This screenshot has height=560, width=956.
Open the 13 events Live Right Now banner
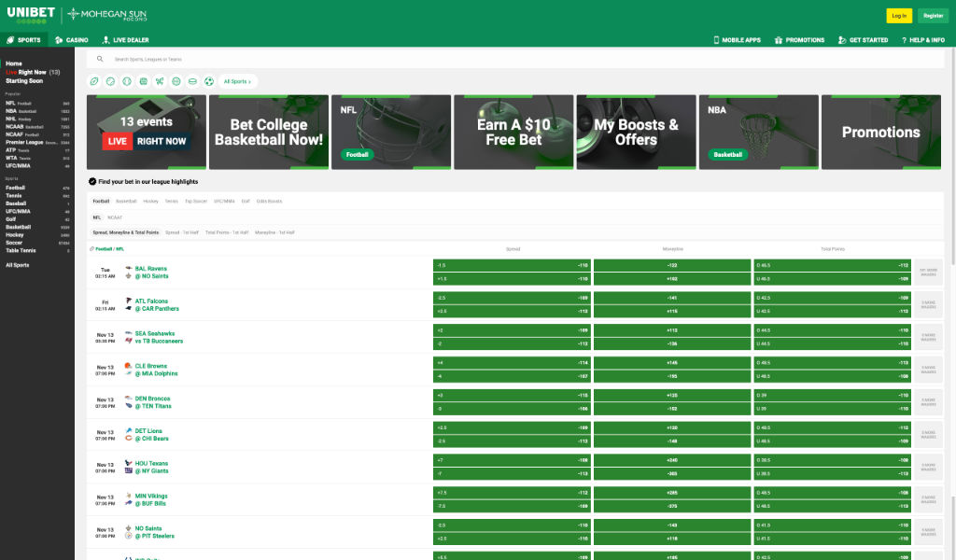[147, 132]
